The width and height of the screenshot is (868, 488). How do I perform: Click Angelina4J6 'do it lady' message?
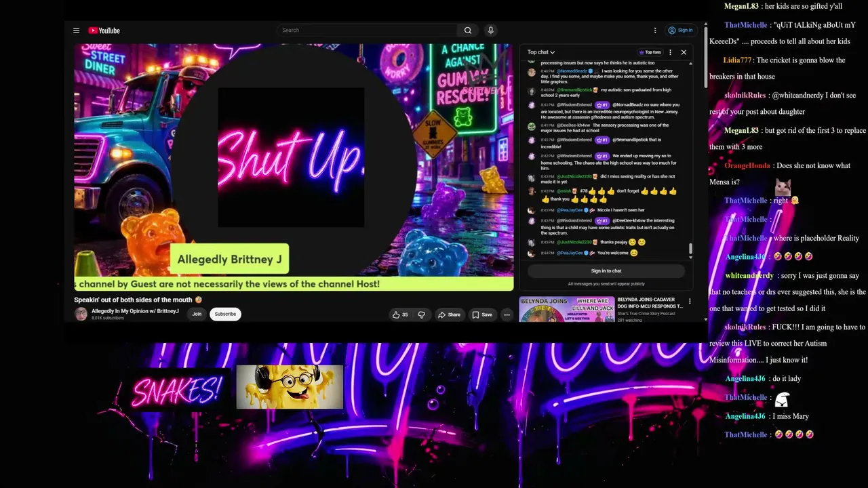763,379
